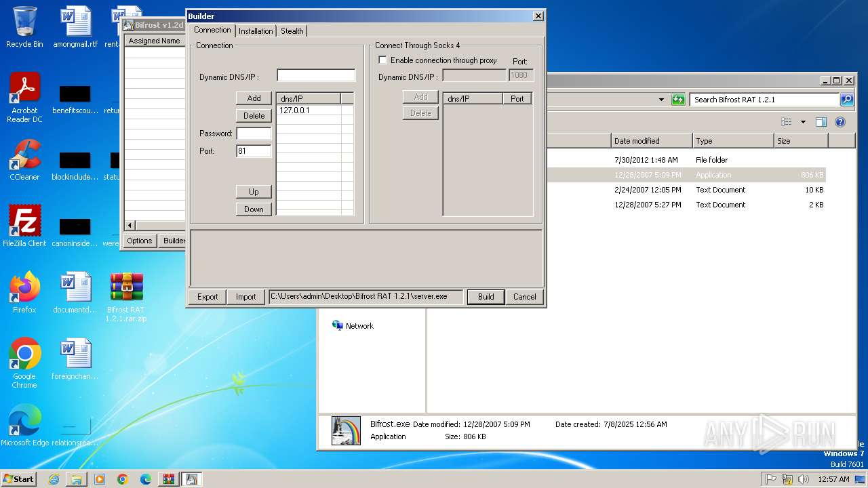Select Connection tab in Builder
Screen dimensions: 868x488
tap(212, 30)
